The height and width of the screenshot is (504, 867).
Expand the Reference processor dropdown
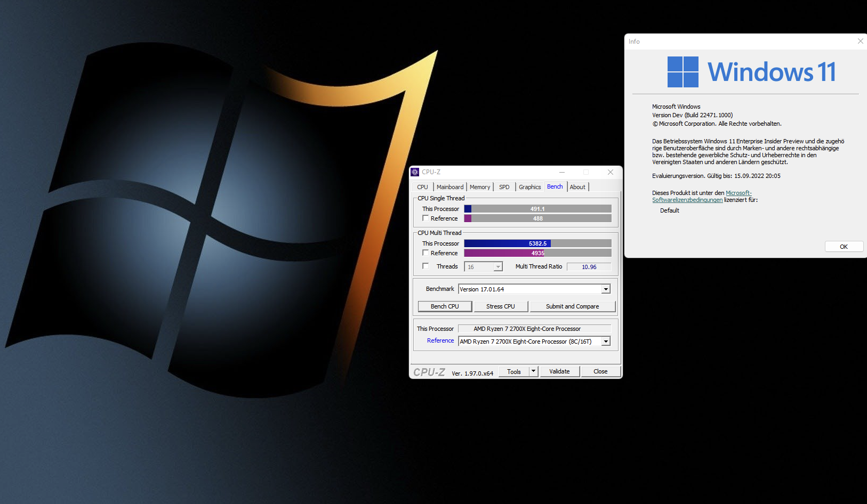pyautogui.click(x=606, y=342)
